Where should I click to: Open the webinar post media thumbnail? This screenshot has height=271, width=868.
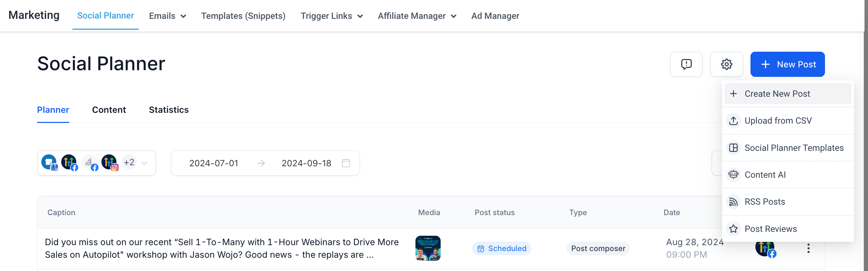pyautogui.click(x=428, y=248)
